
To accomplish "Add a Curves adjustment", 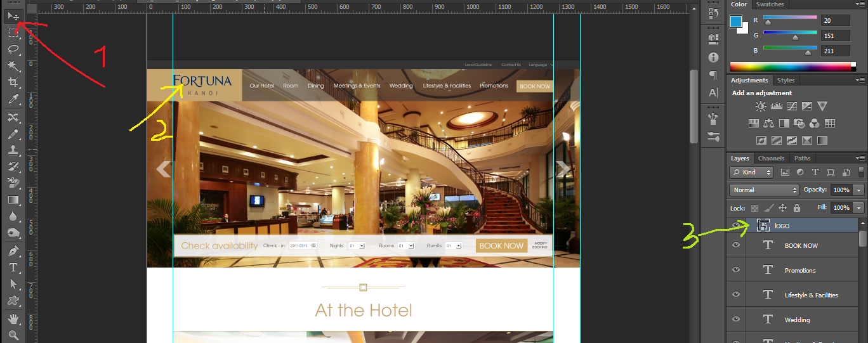I will click(791, 107).
